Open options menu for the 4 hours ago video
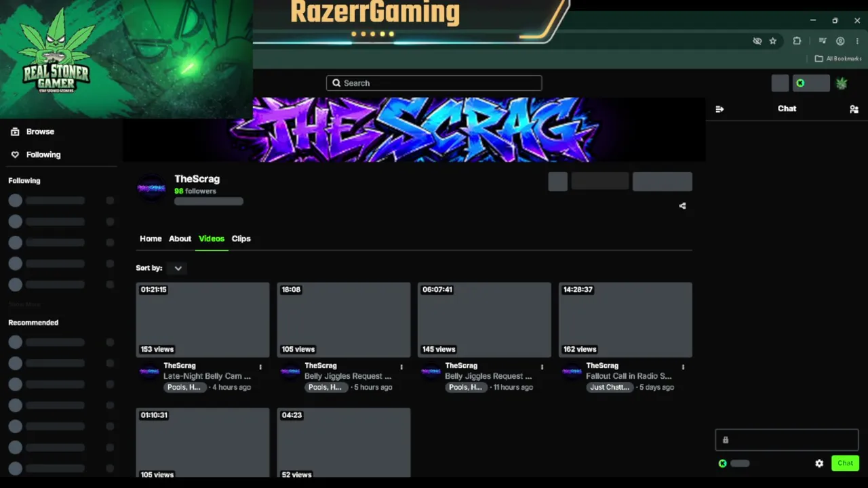868x488 pixels. click(x=260, y=367)
